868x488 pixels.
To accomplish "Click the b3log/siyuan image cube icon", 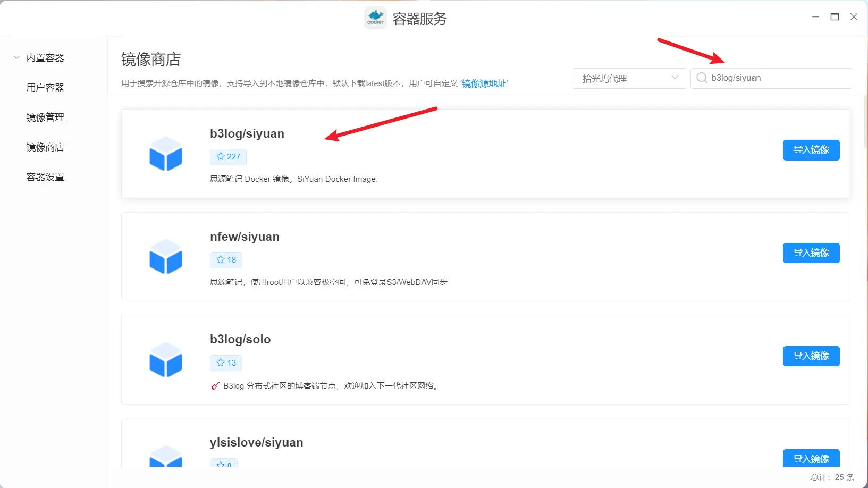I will point(166,154).
